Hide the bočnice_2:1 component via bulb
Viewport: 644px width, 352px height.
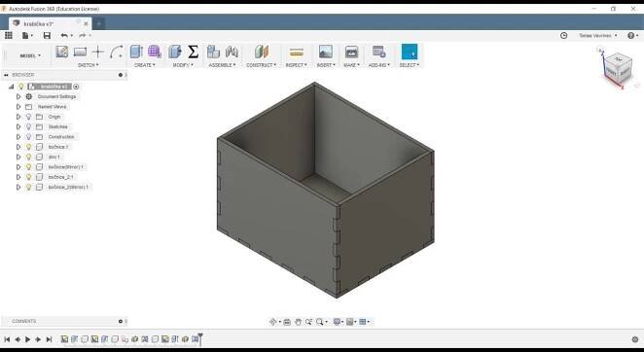[x=29, y=177]
